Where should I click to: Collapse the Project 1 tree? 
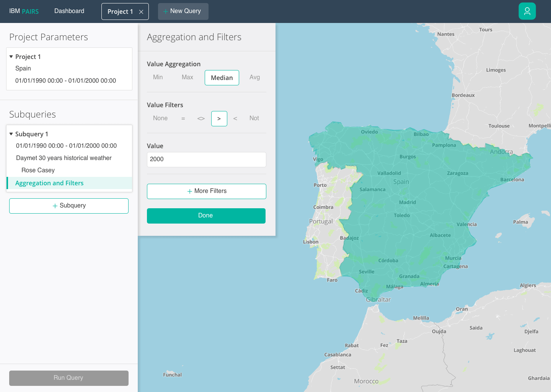point(11,56)
